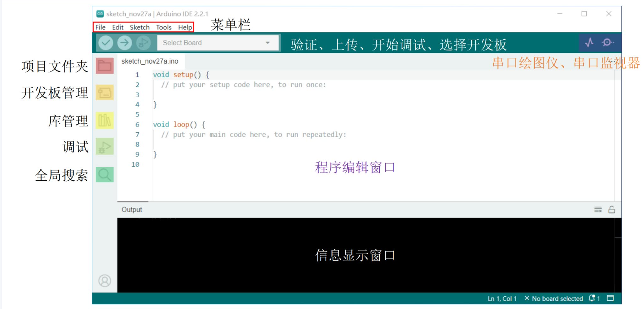This screenshot has width=644, height=309.
Task: Start debugging from the toolbar
Action: click(x=143, y=43)
